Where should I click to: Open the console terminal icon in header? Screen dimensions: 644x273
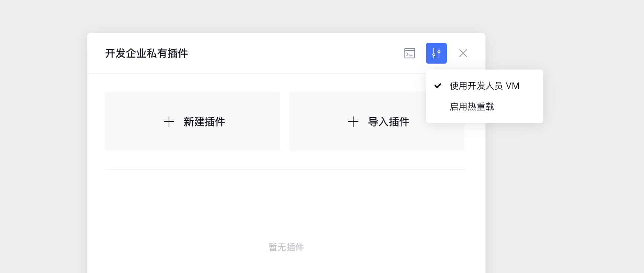tap(409, 53)
